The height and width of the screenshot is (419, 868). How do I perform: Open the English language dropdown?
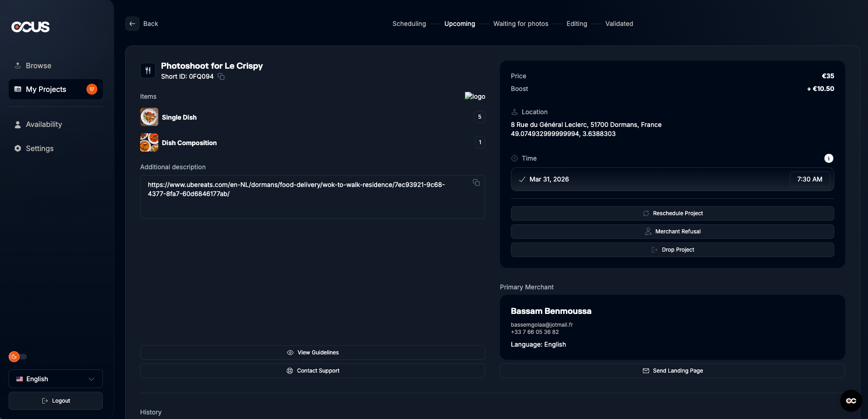click(56, 379)
